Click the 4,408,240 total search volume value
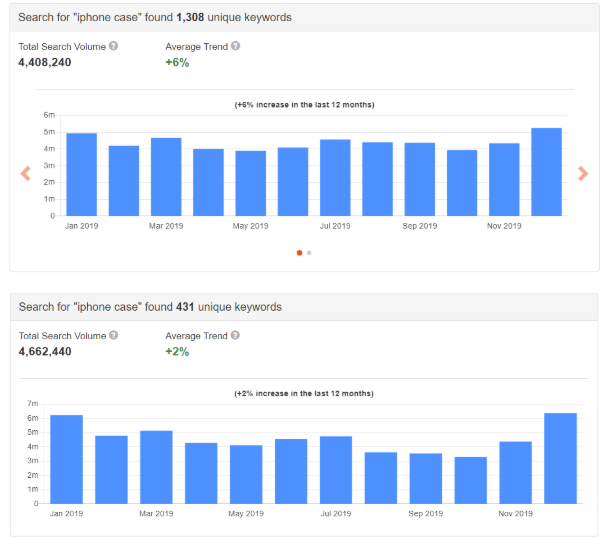 pyautogui.click(x=45, y=62)
